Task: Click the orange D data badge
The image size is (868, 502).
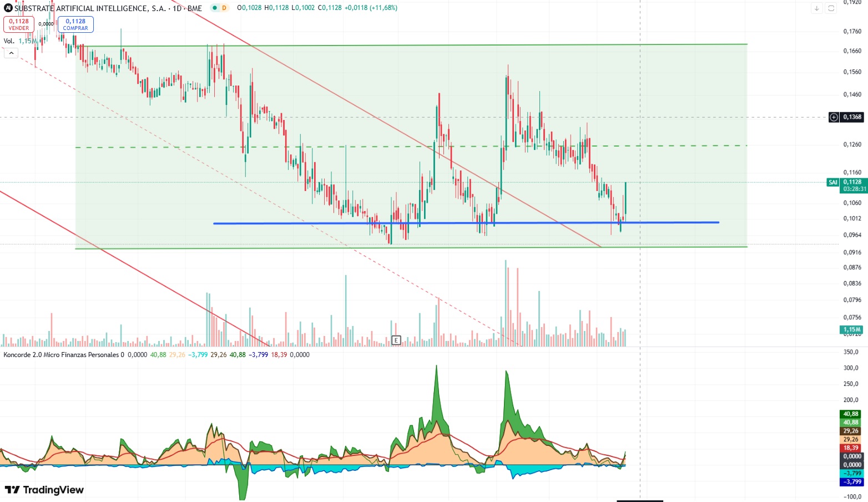Action: [224, 8]
